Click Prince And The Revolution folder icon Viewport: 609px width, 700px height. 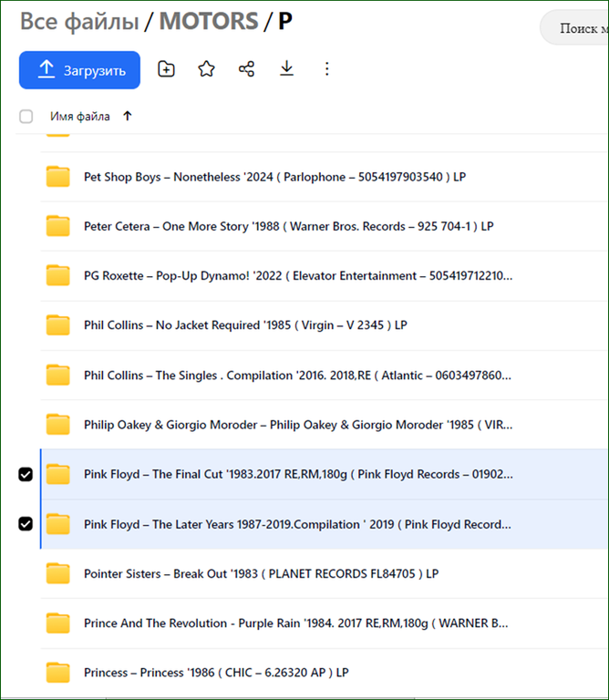58,623
